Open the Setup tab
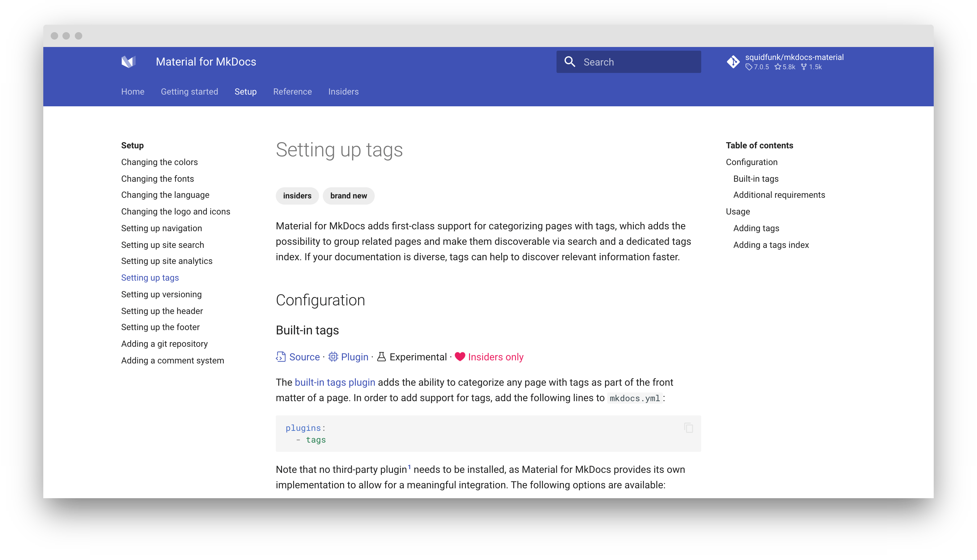The width and height of the screenshot is (977, 560). pos(245,91)
